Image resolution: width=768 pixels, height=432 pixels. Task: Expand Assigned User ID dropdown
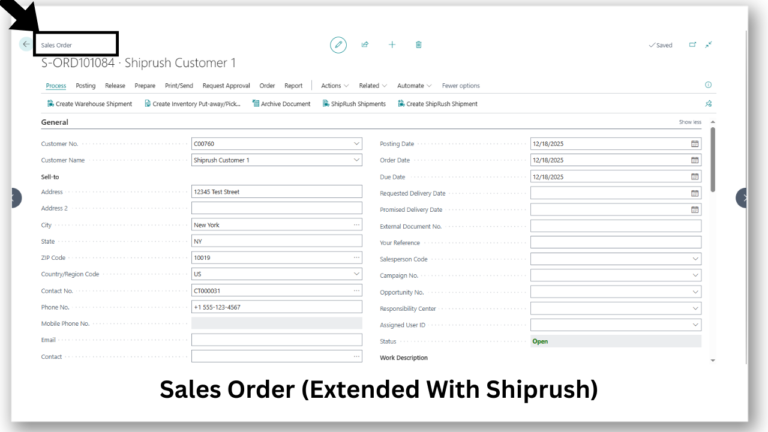695,325
